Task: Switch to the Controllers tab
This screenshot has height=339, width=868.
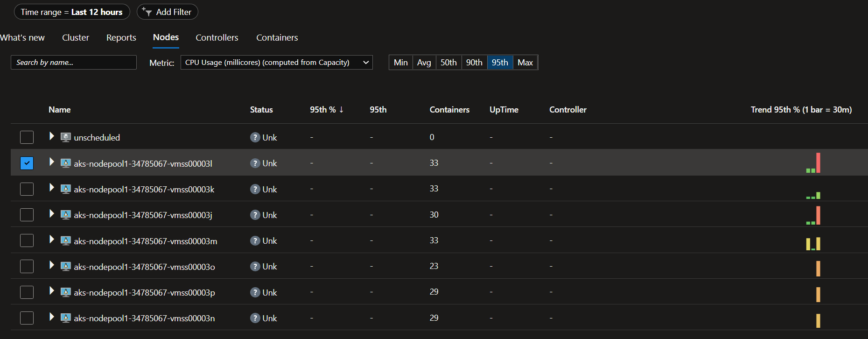Action: (217, 38)
